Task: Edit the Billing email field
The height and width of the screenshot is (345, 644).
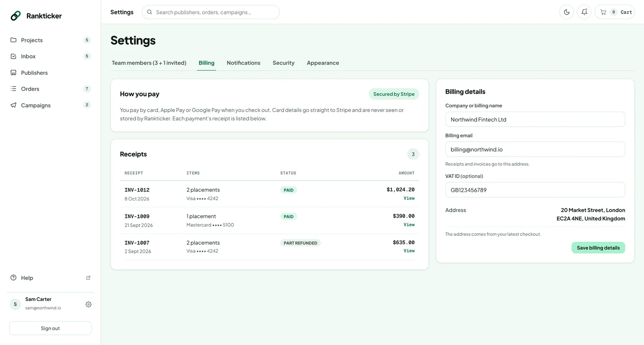Action: 535,149
